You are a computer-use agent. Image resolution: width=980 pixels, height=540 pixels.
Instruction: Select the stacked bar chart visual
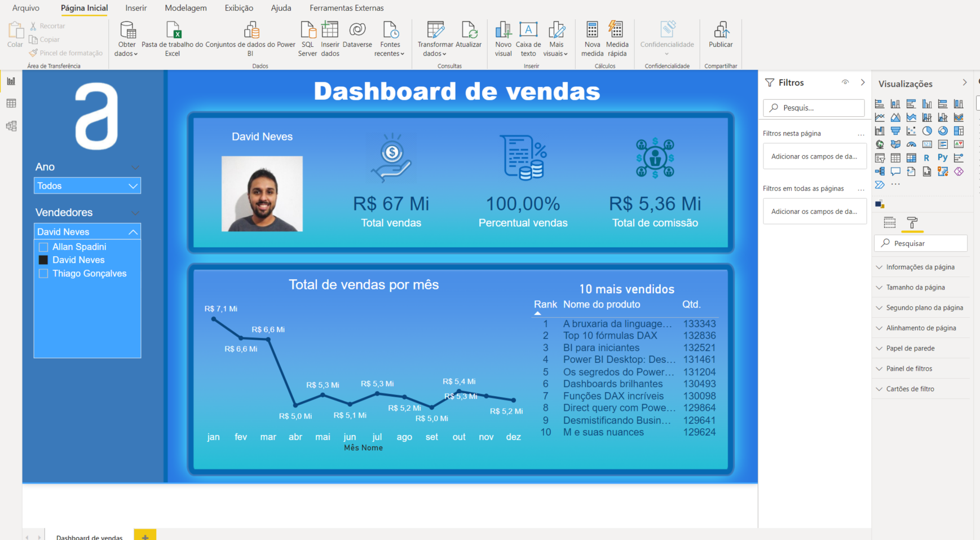coord(880,104)
